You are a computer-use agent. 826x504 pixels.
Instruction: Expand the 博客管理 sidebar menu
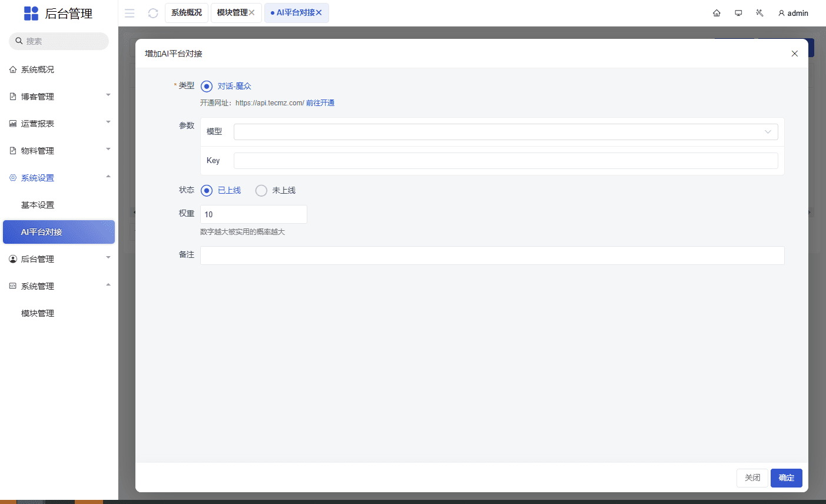(59, 97)
